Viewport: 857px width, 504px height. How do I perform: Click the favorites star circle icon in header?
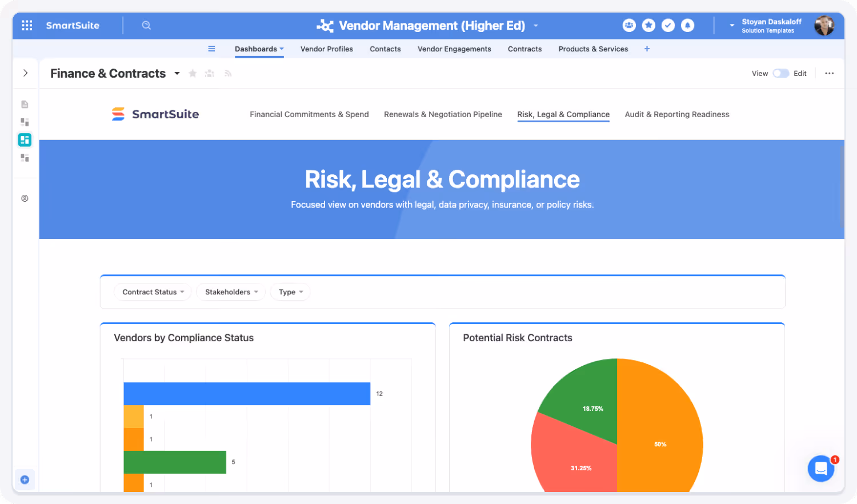[x=648, y=25]
